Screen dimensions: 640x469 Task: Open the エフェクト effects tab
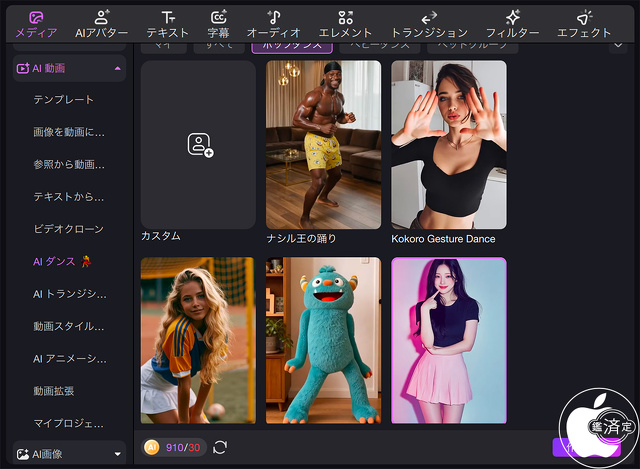coord(584,24)
